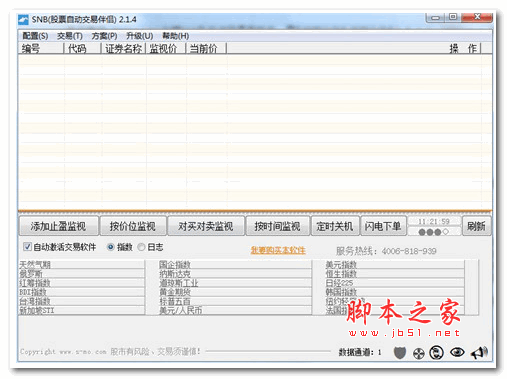This screenshot has width=507, height=379.
Task: Uncheck 自动激活交易软件 checkbox
Action: click(x=27, y=247)
